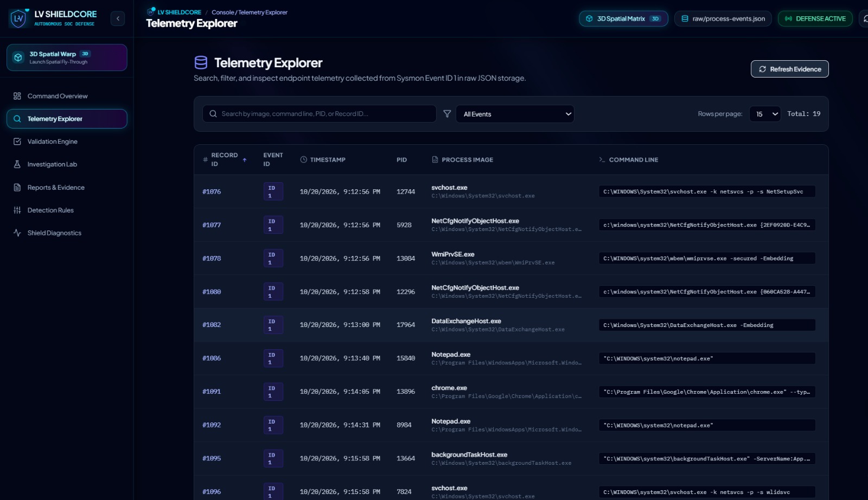Open the All Events filter dropdown
The height and width of the screenshot is (500, 868).
pyautogui.click(x=515, y=114)
